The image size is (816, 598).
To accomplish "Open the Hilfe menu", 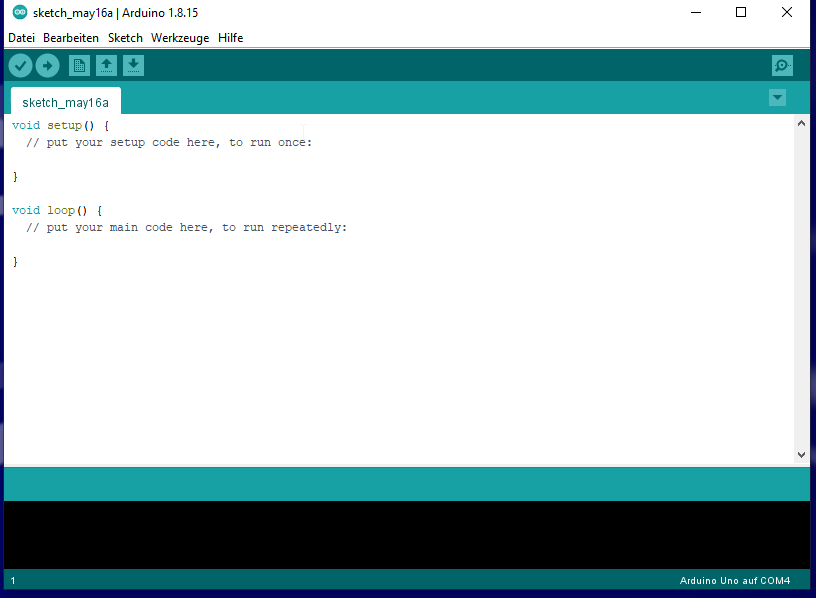I will point(231,38).
